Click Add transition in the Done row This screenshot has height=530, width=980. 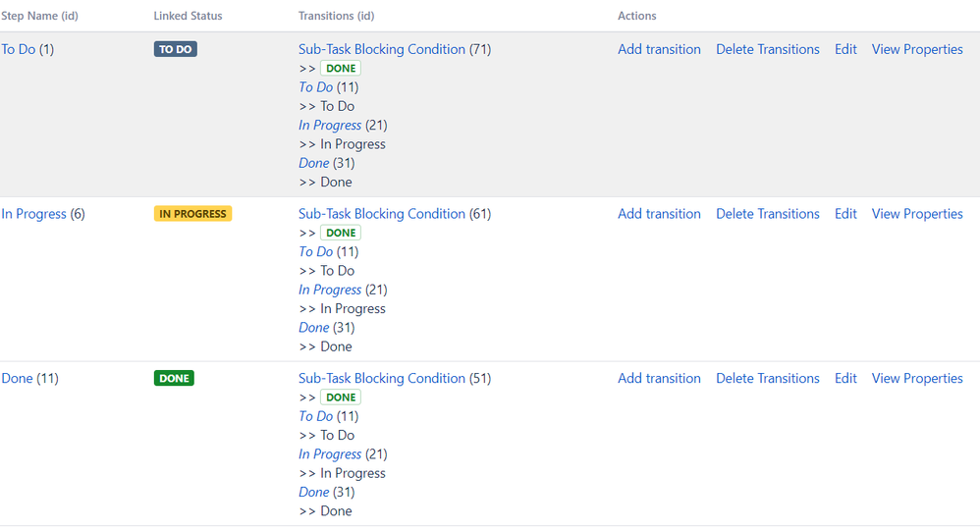click(x=659, y=378)
